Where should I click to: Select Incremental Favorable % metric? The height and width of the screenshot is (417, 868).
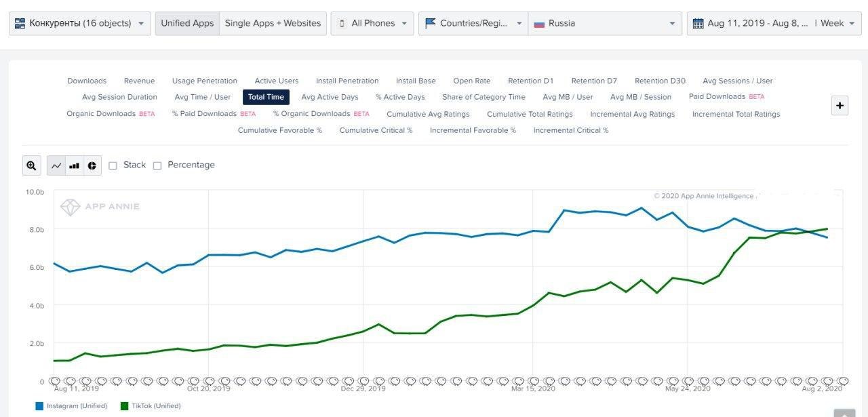(473, 130)
